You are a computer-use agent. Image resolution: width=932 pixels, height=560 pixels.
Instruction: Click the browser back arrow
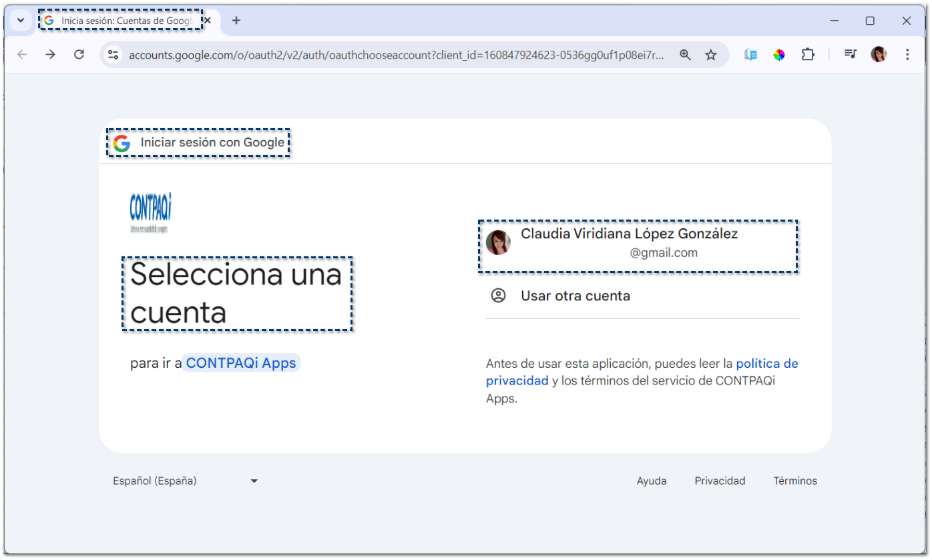click(x=22, y=55)
